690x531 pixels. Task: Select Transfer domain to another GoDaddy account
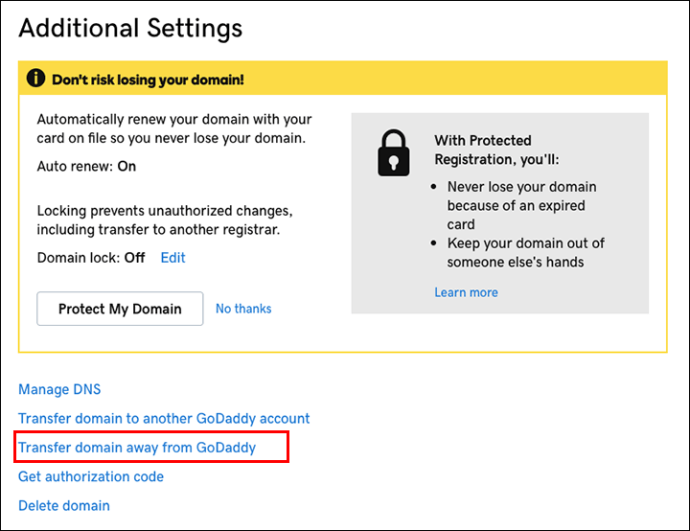pyautogui.click(x=164, y=418)
